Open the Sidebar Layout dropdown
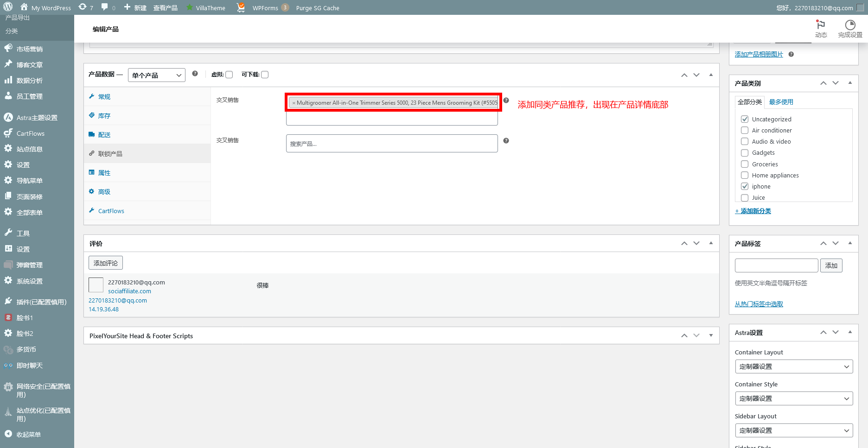This screenshot has height=448, width=868. point(794,430)
